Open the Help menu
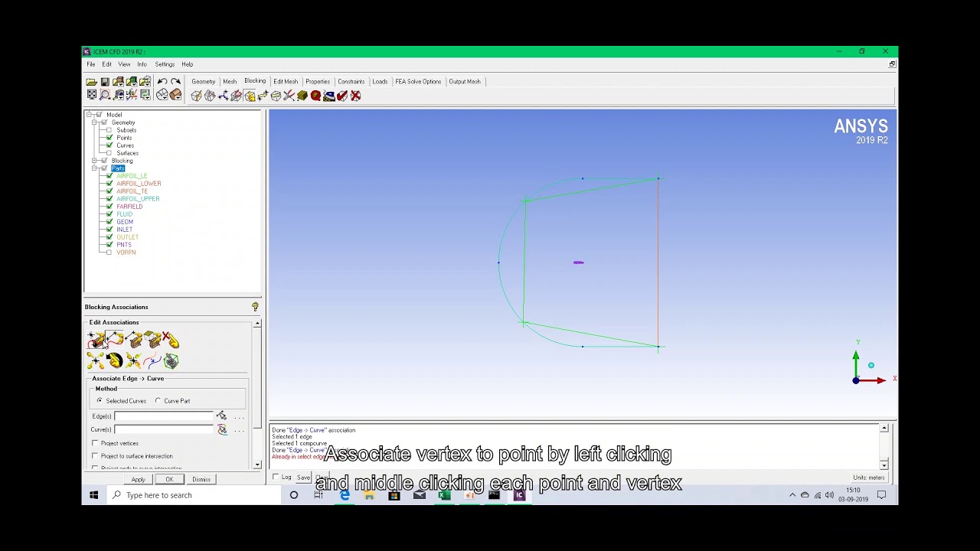Screen dimensions: 980x551 pos(188,64)
